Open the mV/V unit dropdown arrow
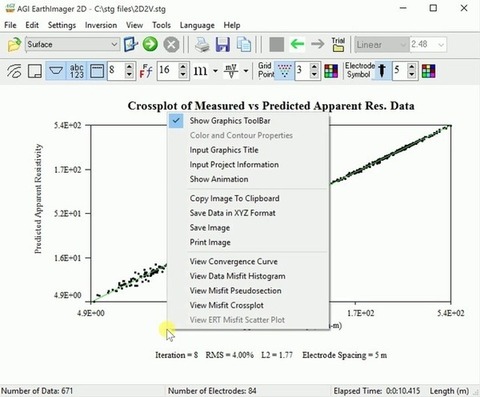This screenshot has width=480, height=397. (246, 71)
